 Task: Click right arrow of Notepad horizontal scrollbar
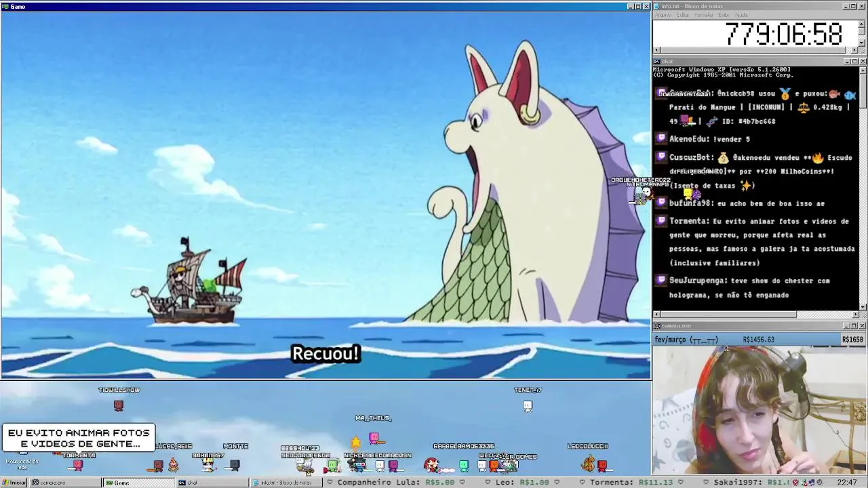(854, 50)
